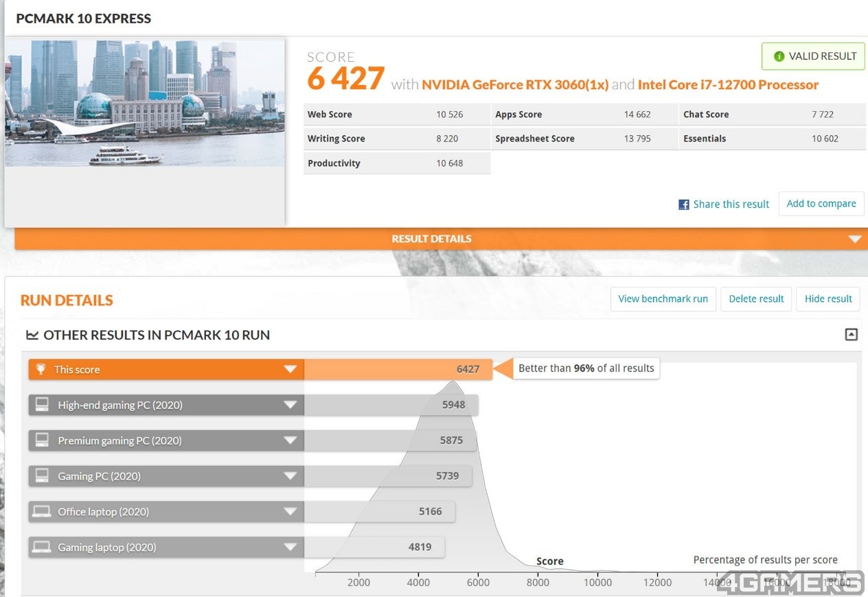
Task: Click the laptop icon for Gaming laptop (2020)
Action: [x=42, y=548]
